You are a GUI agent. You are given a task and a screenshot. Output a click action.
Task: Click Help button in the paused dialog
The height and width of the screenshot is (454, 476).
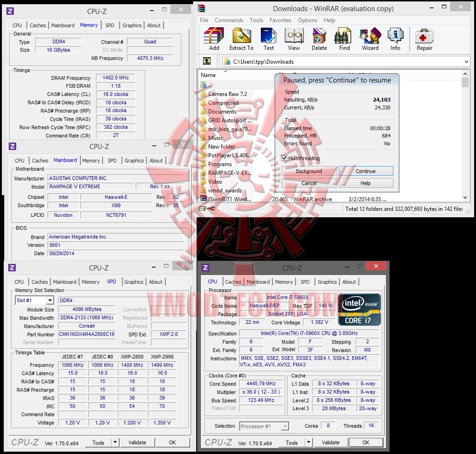pos(366,183)
